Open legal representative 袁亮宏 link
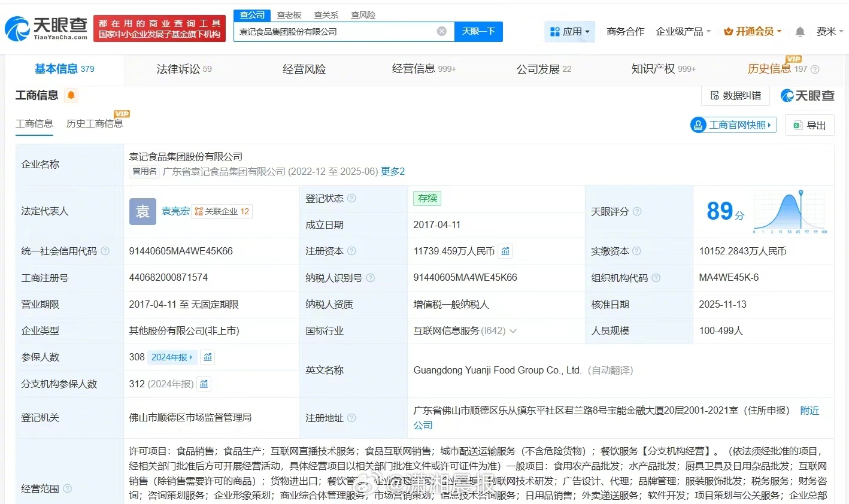Image resolution: width=849 pixels, height=504 pixels. (175, 211)
